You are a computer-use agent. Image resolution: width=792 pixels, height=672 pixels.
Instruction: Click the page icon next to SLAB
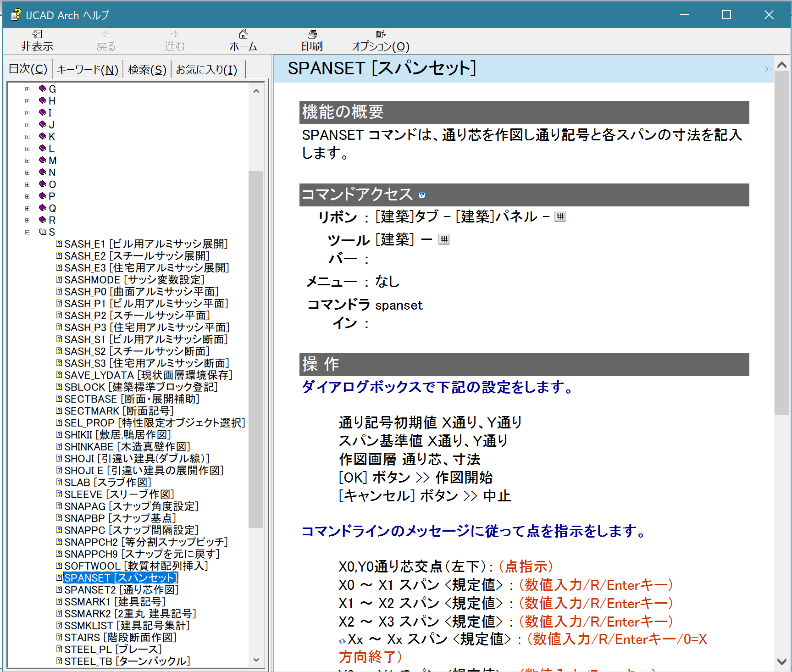tap(59, 482)
